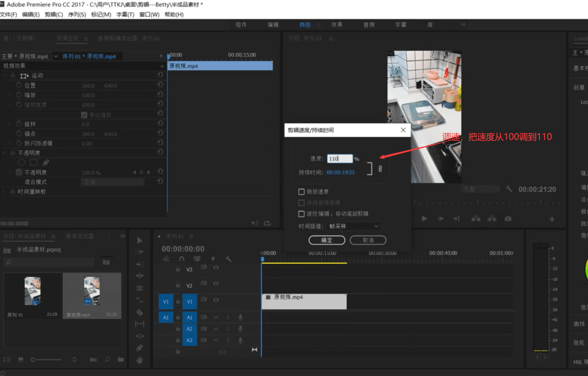Select the Pen tool in tools panel
This screenshot has width=588, height=376.
(140, 348)
